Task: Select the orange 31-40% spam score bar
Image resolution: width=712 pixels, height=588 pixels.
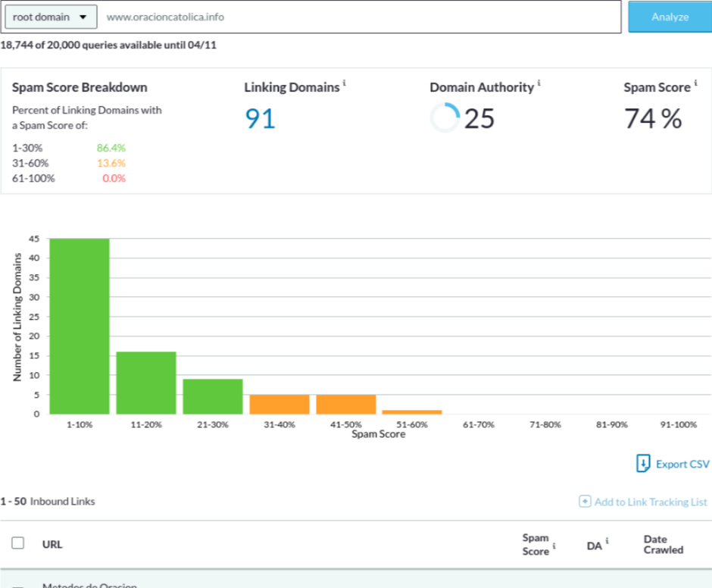Action: pyautogui.click(x=279, y=404)
